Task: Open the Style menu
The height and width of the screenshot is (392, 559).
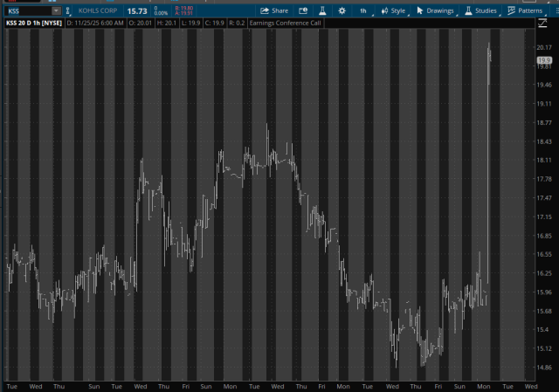Action: click(393, 10)
